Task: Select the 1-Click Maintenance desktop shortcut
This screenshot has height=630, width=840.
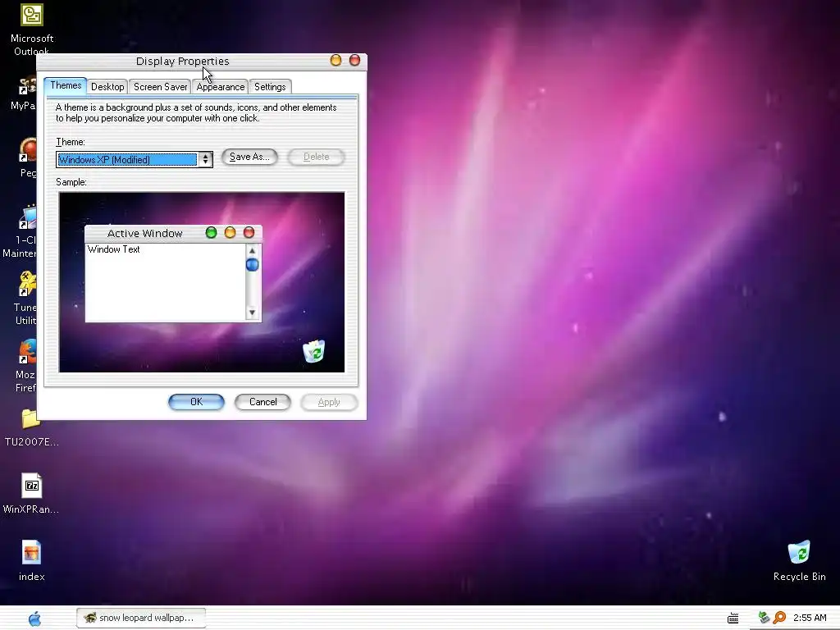Action: click(x=27, y=217)
